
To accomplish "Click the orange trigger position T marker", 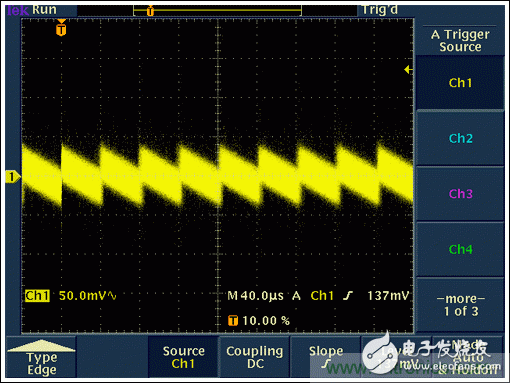I will tap(61, 28).
